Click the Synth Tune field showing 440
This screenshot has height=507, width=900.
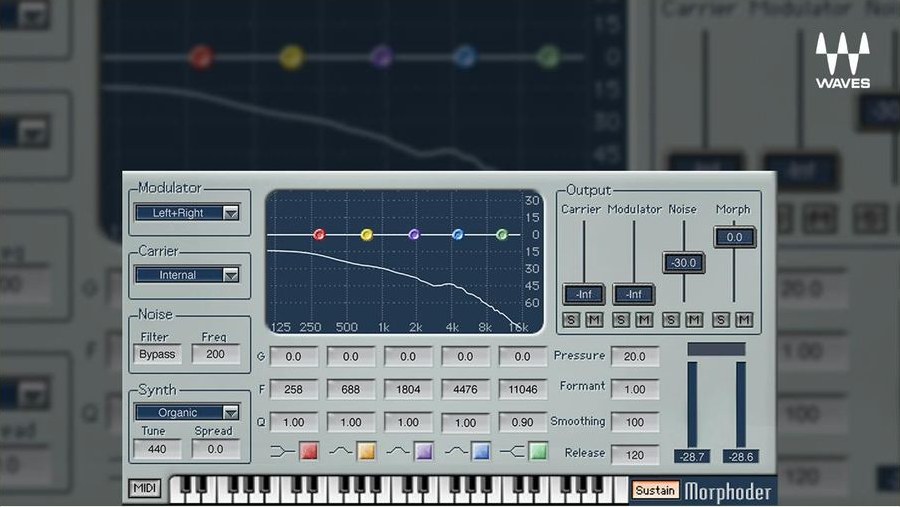[x=157, y=449]
